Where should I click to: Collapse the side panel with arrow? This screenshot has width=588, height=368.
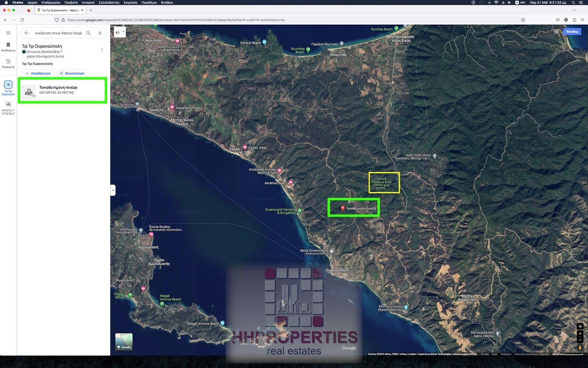(113, 190)
